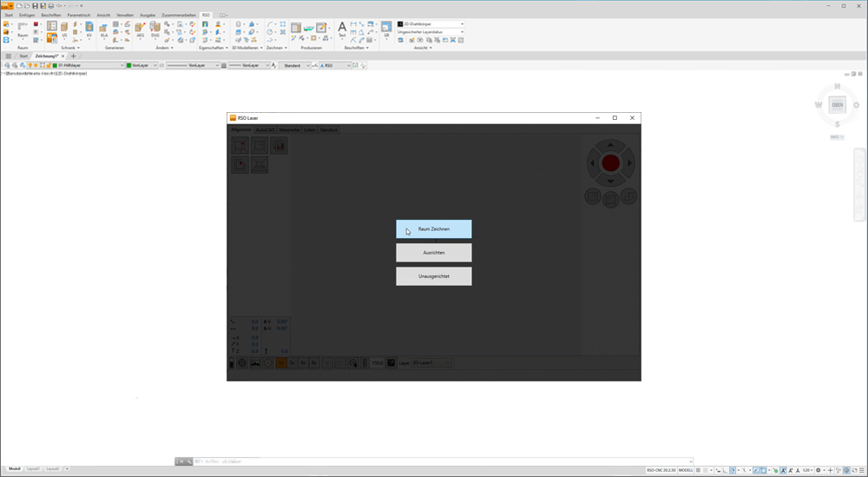Image resolution: width=868 pixels, height=477 pixels.
Task: Click the Text tool in Beschriften panel
Action: pyautogui.click(x=342, y=30)
